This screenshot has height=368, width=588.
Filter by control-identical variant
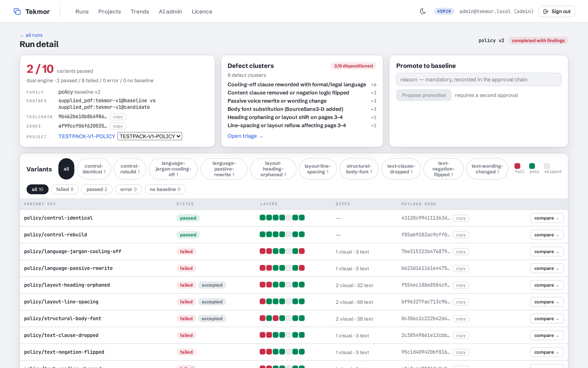click(94, 169)
